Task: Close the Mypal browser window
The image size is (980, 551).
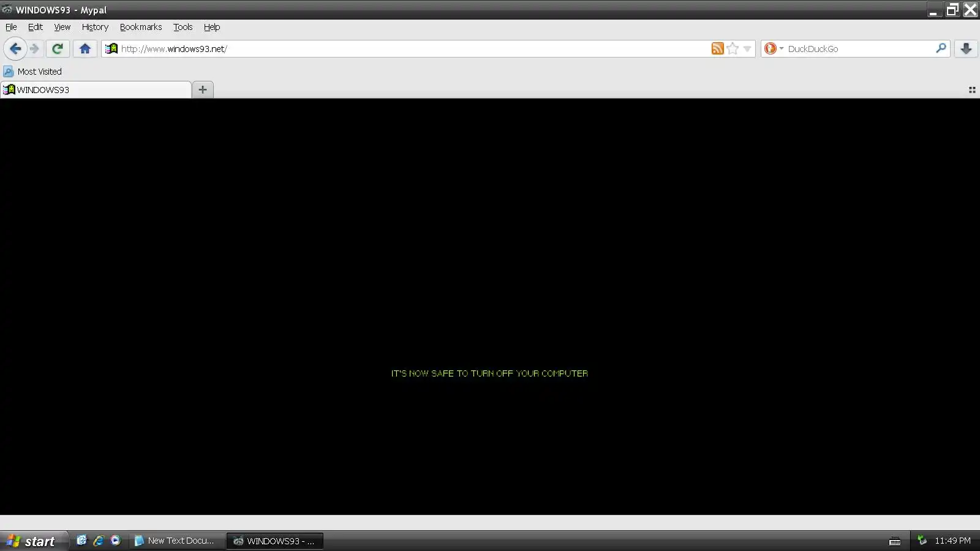Action: 970,10
